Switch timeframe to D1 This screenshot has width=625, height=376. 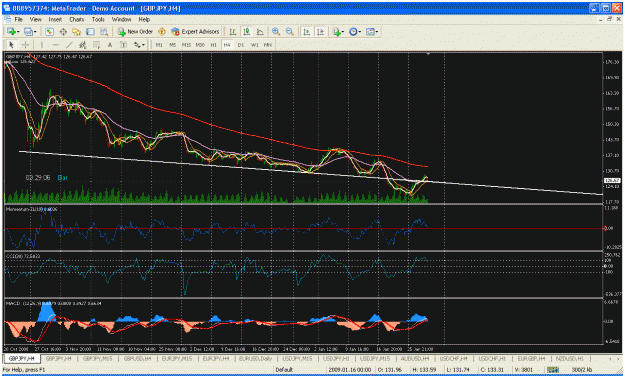(241, 45)
